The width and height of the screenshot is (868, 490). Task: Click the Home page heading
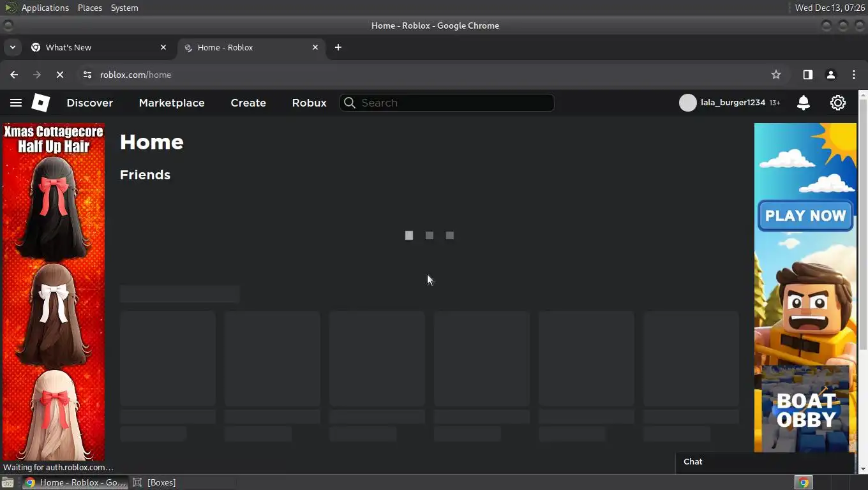(x=152, y=142)
